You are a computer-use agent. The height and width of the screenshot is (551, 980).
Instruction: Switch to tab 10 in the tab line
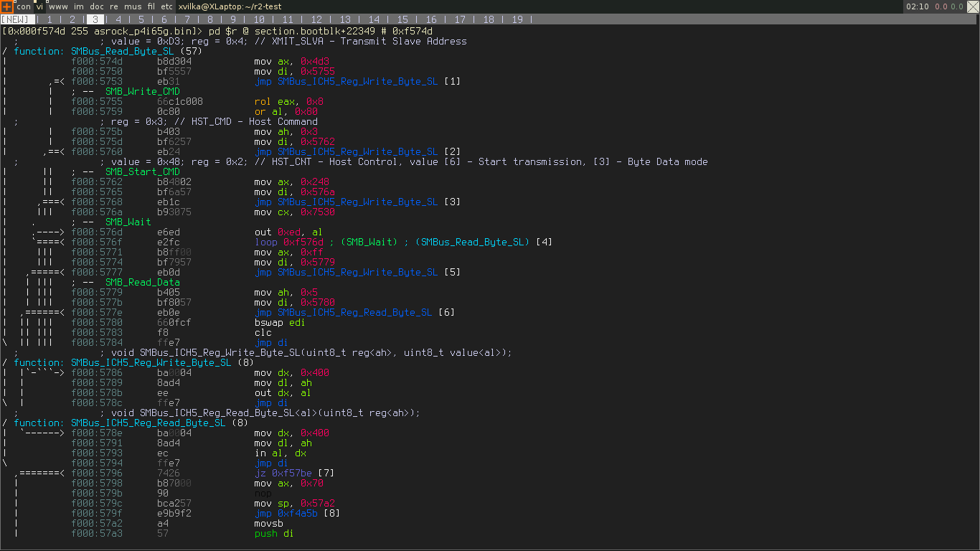[259, 19]
